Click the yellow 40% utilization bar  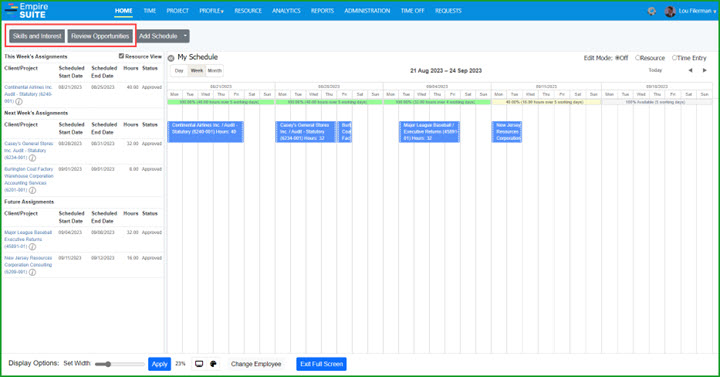click(546, 102)
